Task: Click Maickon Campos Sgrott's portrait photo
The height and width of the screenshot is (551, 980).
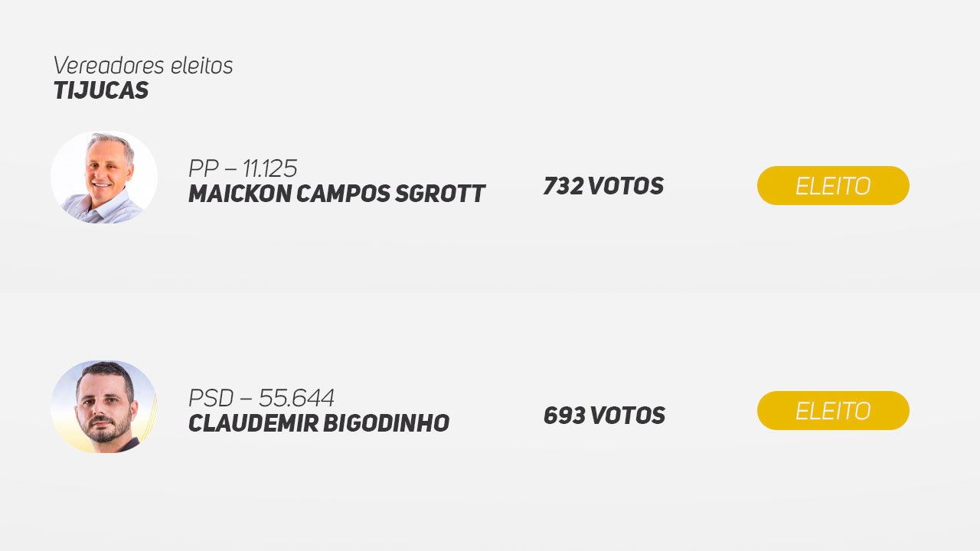Action: [104, 178]
